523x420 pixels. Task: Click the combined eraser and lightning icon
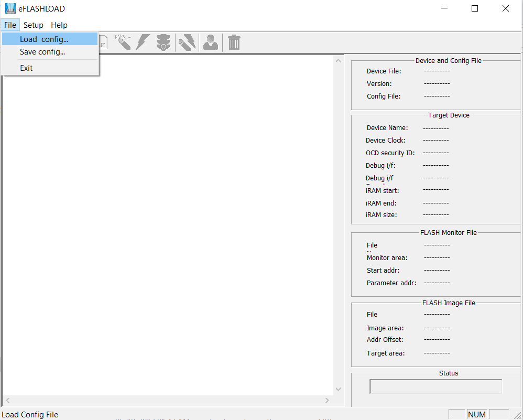point(187,42)
